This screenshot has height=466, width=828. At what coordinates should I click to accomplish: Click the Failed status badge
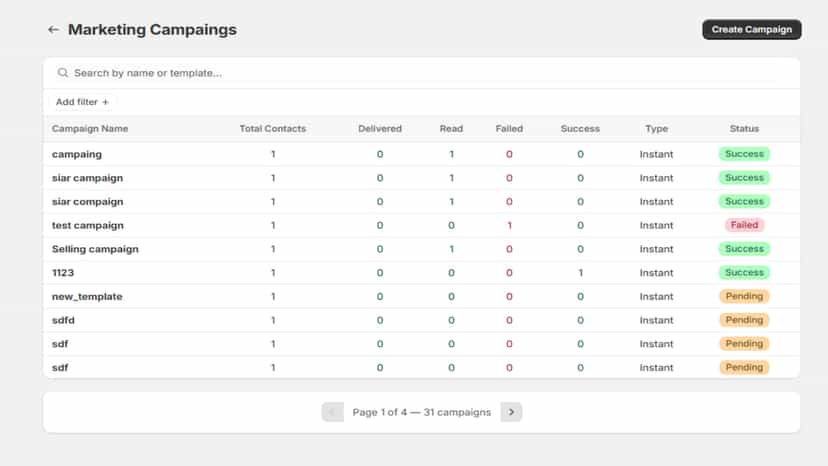click(x=744, y=225)
